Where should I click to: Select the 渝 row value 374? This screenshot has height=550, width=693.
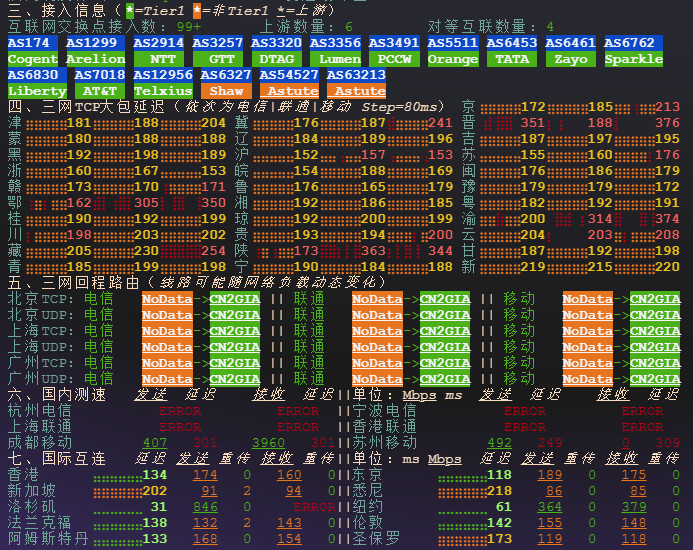[667, 218]
